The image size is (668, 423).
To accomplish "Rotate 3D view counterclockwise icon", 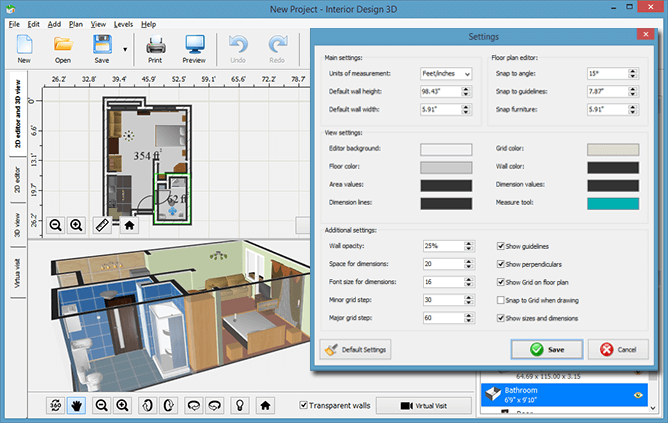I will [147, 406].
